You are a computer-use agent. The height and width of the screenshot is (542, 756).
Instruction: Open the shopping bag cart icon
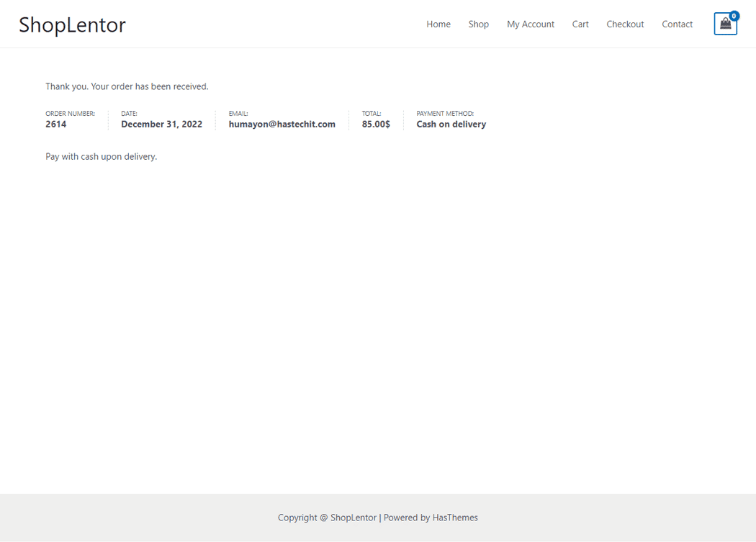coord(724,25)
